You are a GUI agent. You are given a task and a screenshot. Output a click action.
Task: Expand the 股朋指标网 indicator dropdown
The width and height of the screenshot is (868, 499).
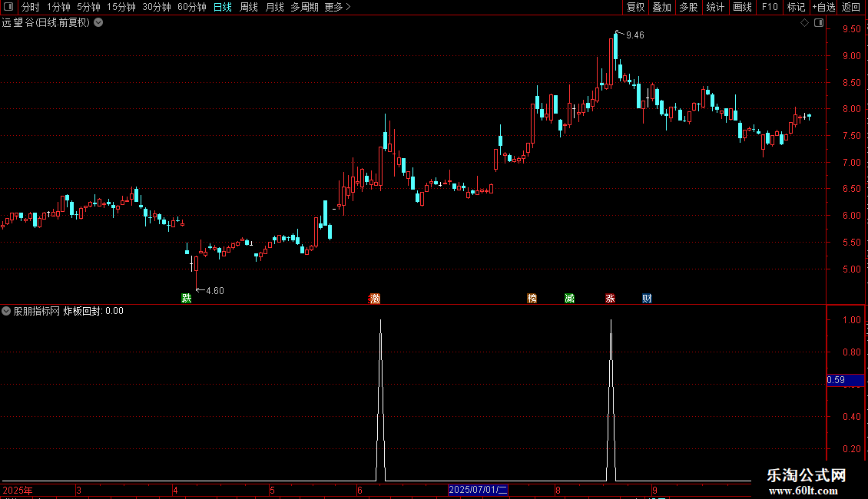click(x=6, y=311)
